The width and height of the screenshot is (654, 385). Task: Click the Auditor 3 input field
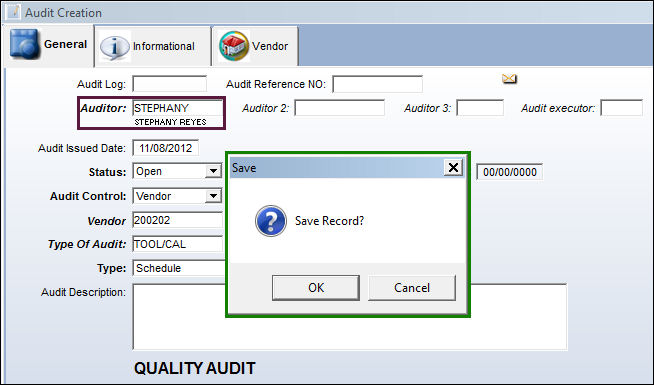pyautogui.click(x=480, y=108)
